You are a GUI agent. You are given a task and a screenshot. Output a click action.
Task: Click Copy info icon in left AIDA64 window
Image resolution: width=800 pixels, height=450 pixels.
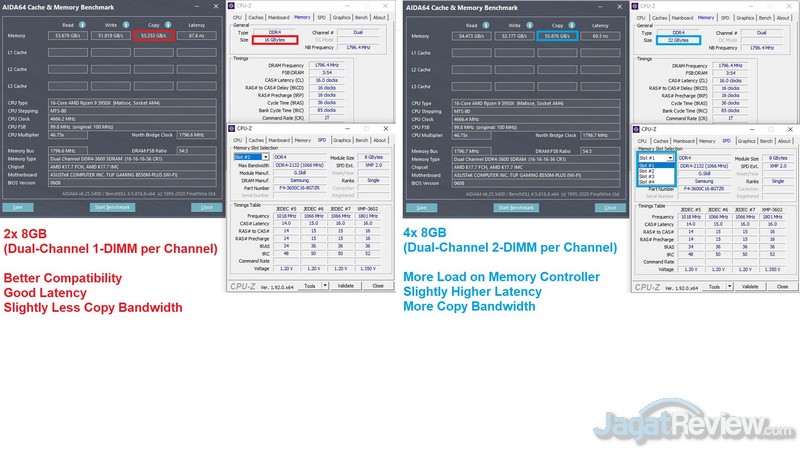(x=168, y=24)
